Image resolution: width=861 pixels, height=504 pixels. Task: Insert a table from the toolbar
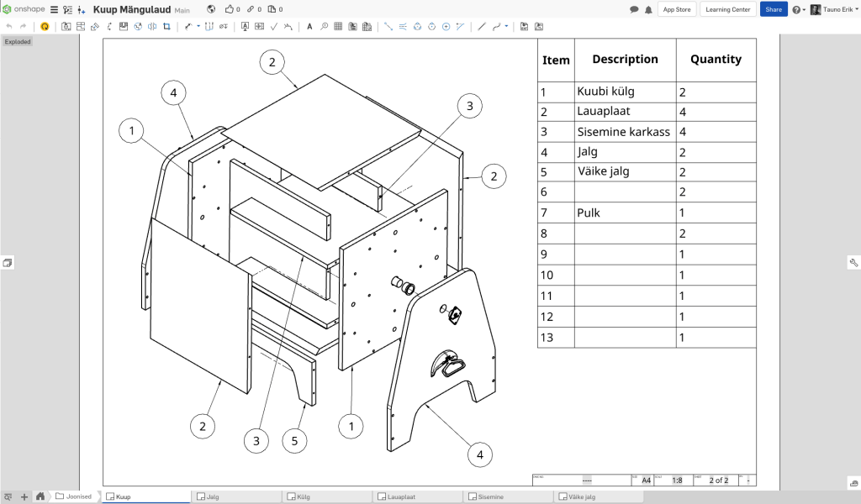tap(338, 26)
